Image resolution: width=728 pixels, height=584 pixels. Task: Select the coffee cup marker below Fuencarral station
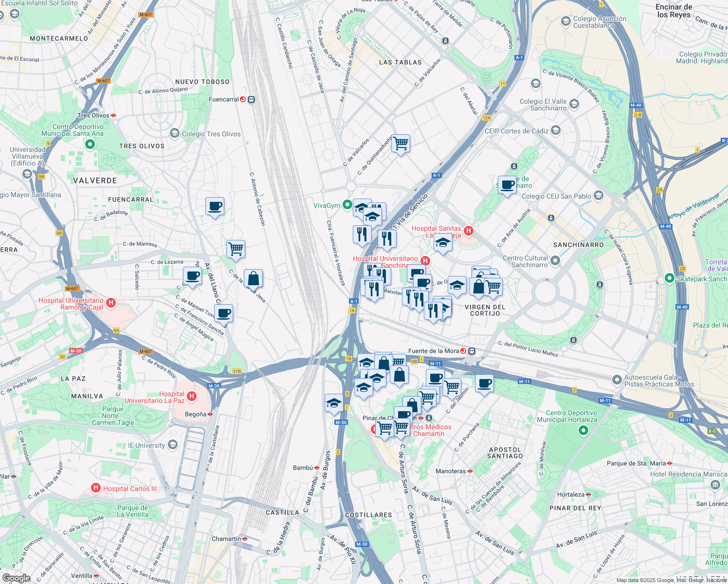215,207
